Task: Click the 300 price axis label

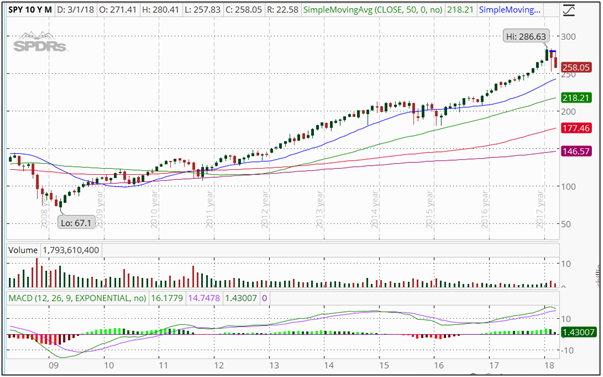Action: pos(569,37)
